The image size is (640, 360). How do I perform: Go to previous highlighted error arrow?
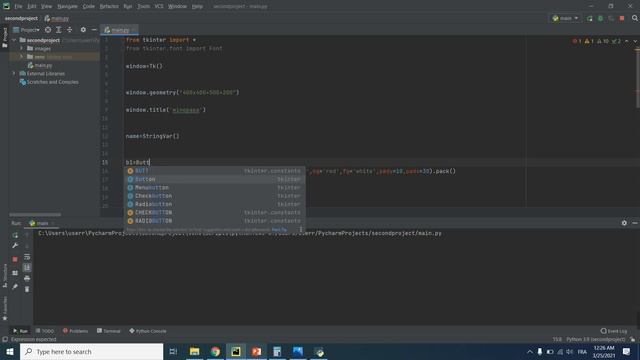tap(627, 41)
